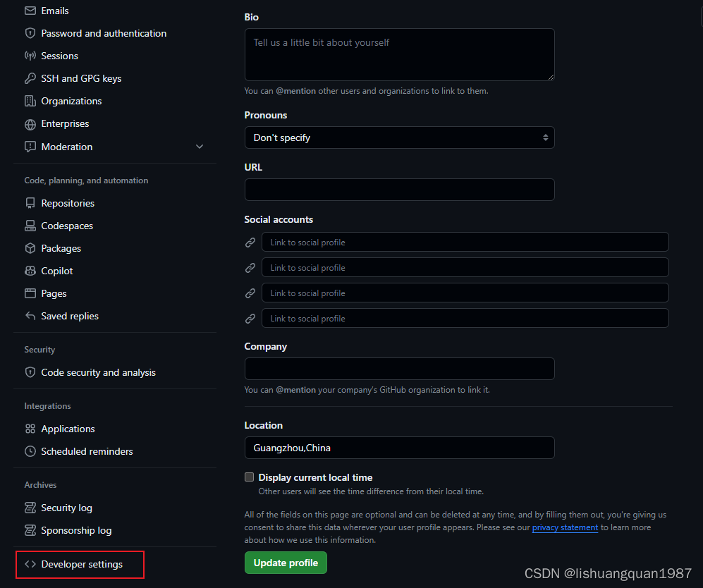Click the clock icon for Scheduled reminders
This screenshot has height=588, width=703.
click(30, 451)
